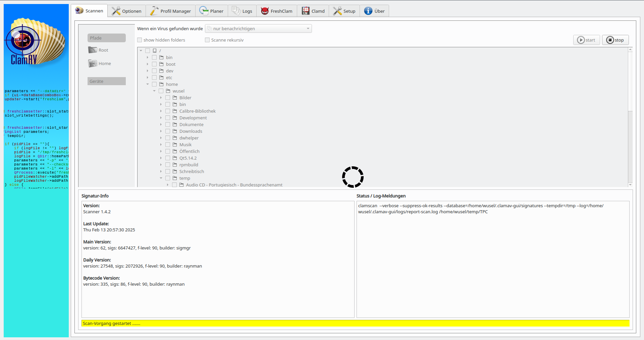Check the etc folder checkbox
This screenshot has width=644, height=340.
pos(154,77)
